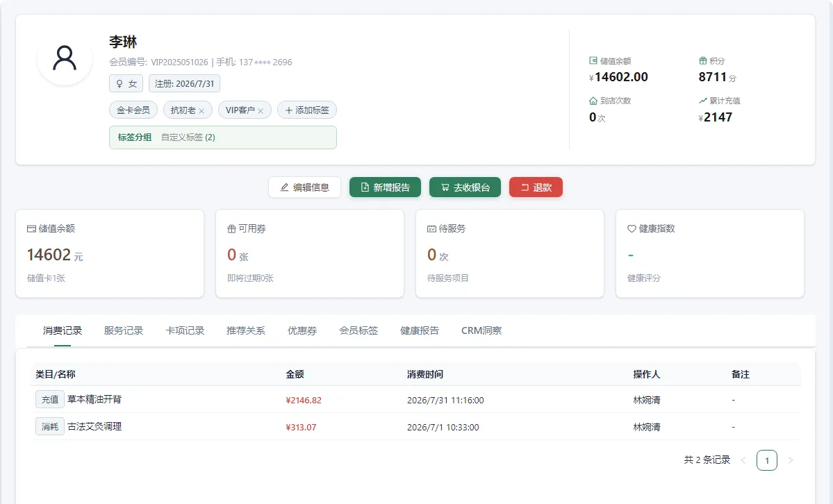The image size is (833, 504).
Task: Go to next page of records
Action: point(791,460)
